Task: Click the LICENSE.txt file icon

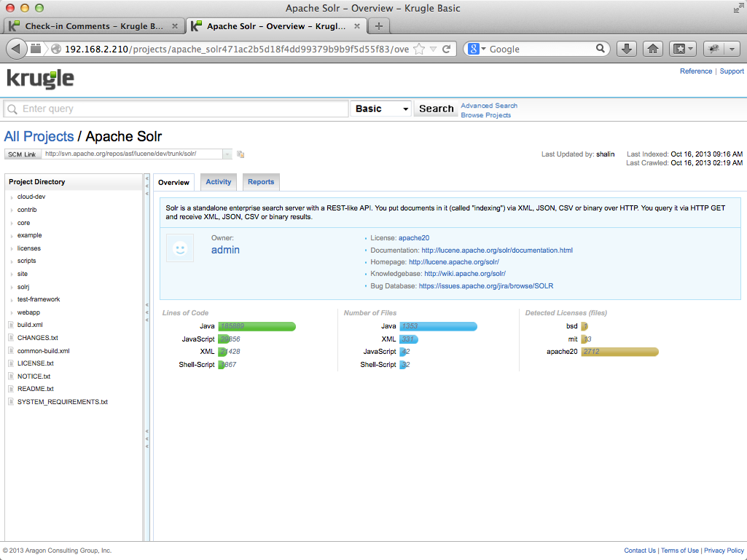Action: (x=11, y=363)
